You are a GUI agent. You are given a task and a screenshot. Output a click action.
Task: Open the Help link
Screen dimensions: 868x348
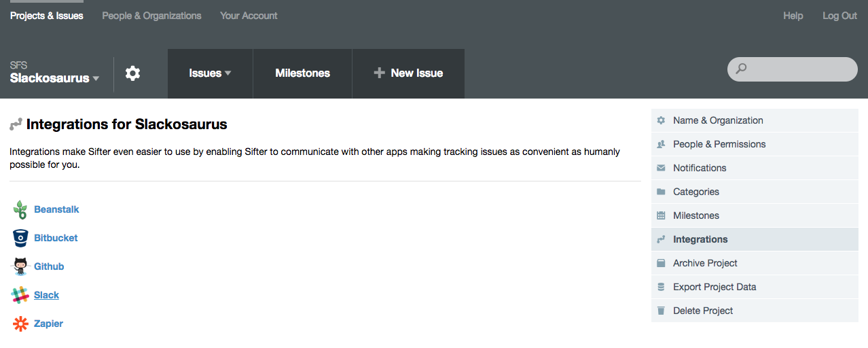pos(793,15)
